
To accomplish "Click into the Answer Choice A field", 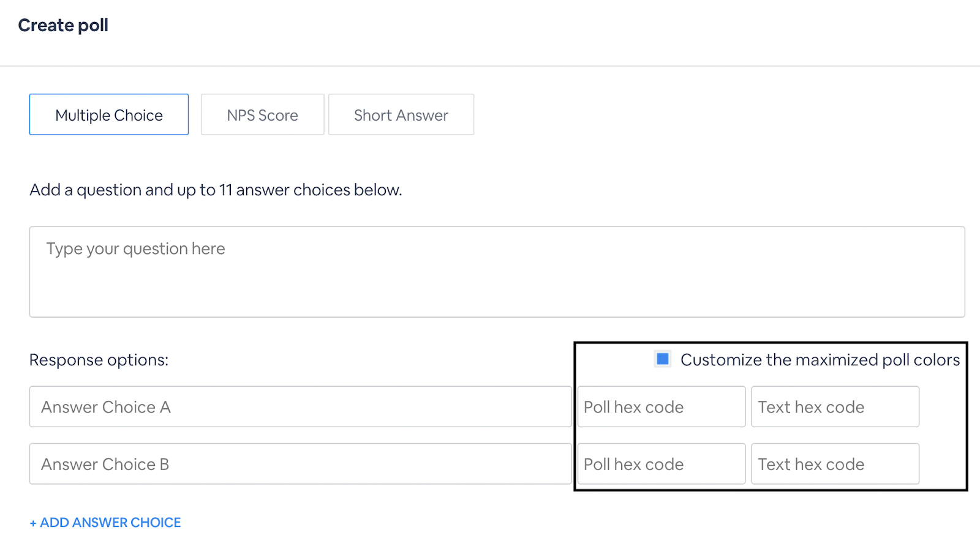I will (x=300, y=406).
